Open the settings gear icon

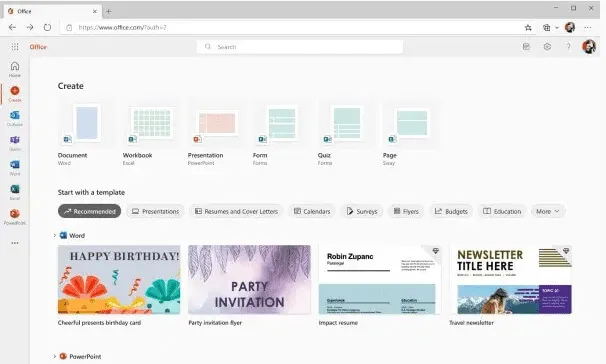[x=547, y=47]
